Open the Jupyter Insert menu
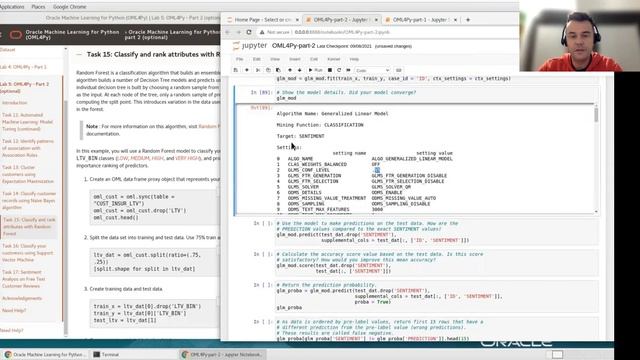 [x=295, y=59]
